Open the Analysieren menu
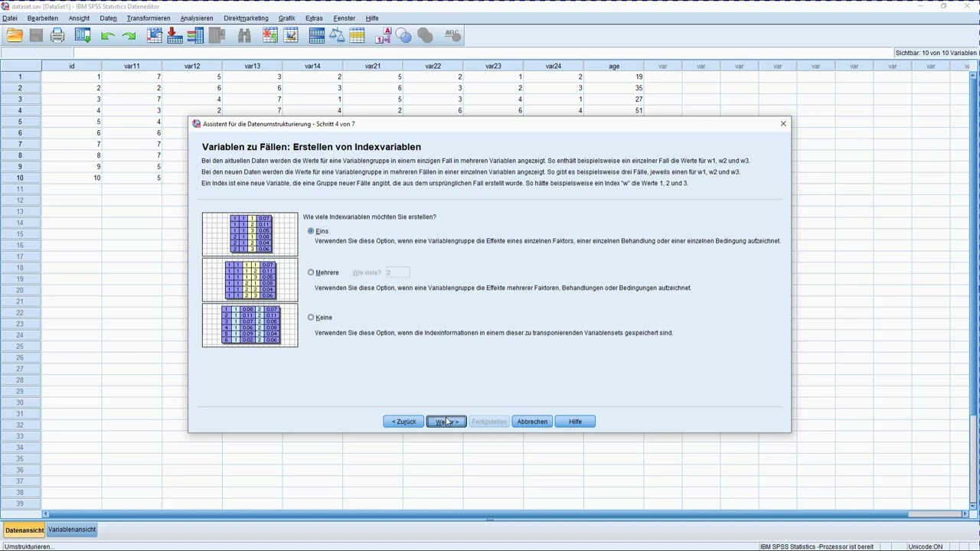The height and width of the screenshot is (551, 980). 198,18
